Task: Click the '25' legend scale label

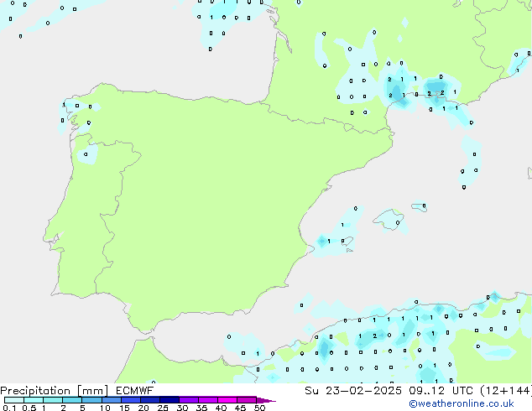Action: click(163, 408)
